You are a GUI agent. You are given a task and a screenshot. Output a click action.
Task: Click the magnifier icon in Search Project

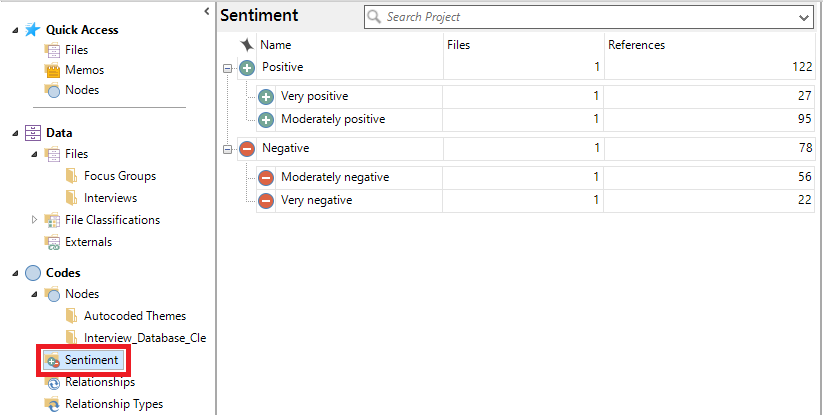pos(374,17)
